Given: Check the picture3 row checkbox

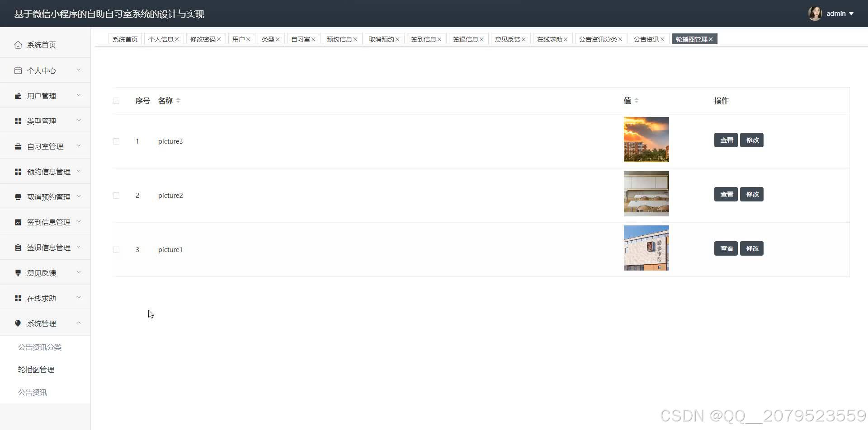Looking at the screenshot, I should [116, 141].
